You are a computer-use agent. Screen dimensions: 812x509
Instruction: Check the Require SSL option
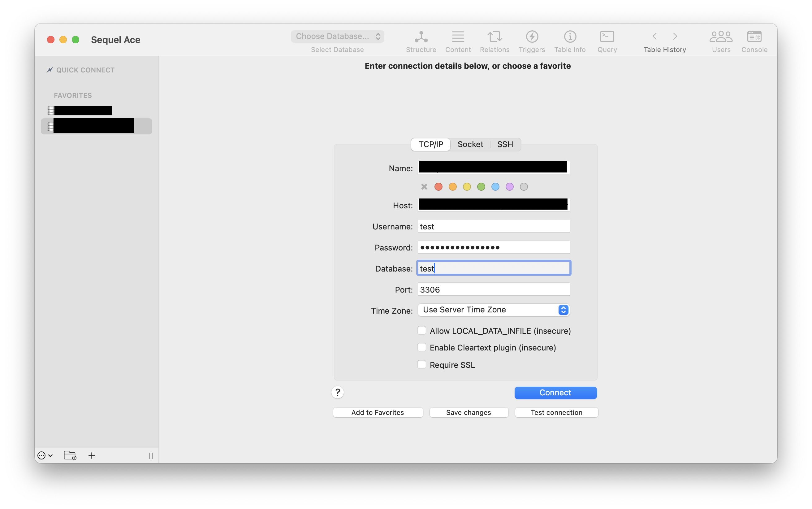click(x=421, y=365)
